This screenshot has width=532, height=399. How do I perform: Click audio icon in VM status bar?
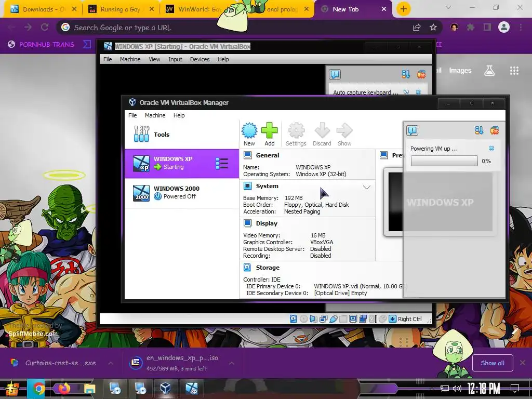coord(313,319)
